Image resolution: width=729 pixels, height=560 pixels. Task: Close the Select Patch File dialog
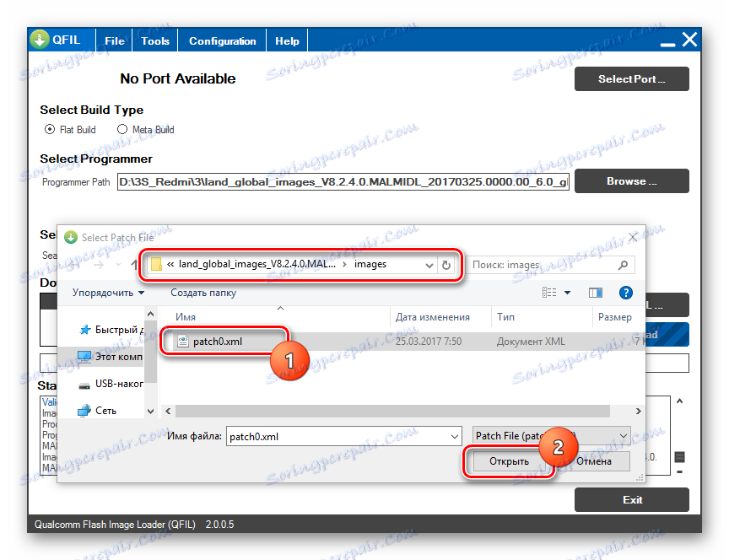633,237
